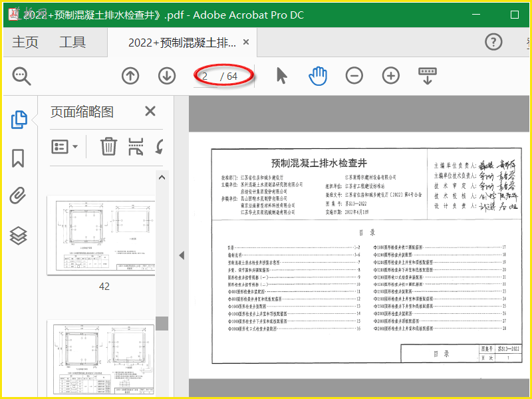Screen dimensions: 532x399
Task: Enable the scrolling page display option
Action: (428, 76)
